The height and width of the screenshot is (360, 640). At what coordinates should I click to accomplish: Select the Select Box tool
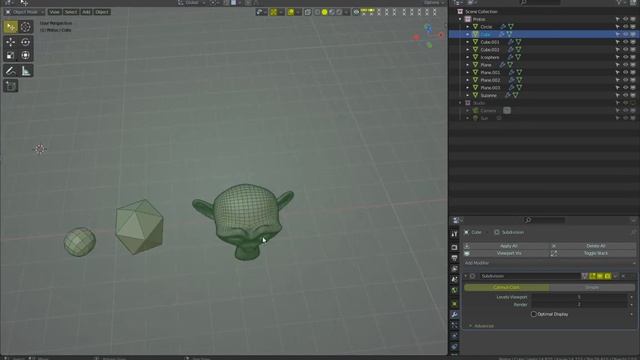[11, 27]
